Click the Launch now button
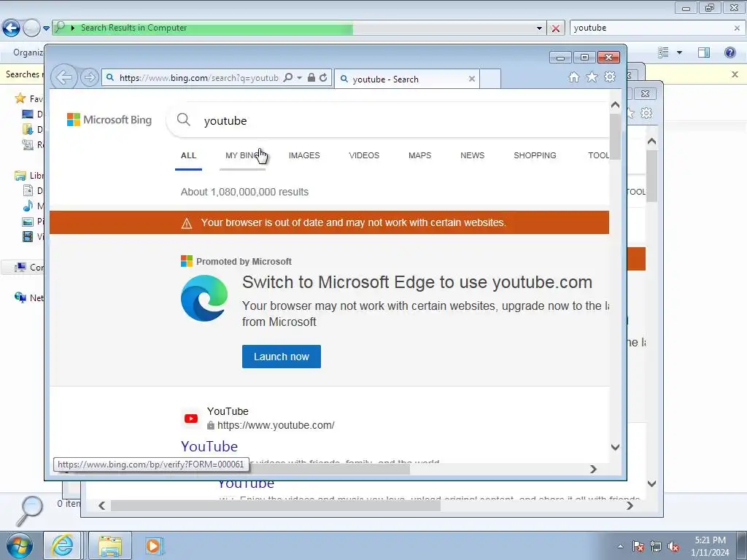The image size is (747, 560). pyautogui.click(x=282, y=357)
